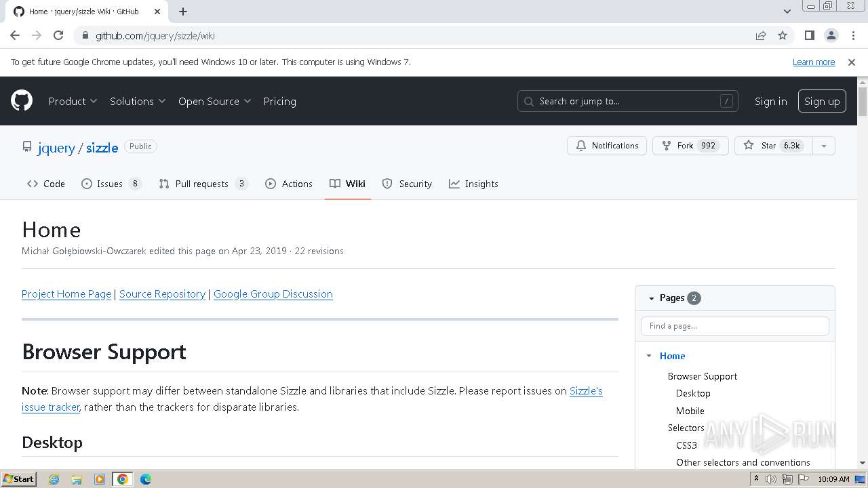View the 22 revisions history
868x488 pixels.
[x=319, y=251]
